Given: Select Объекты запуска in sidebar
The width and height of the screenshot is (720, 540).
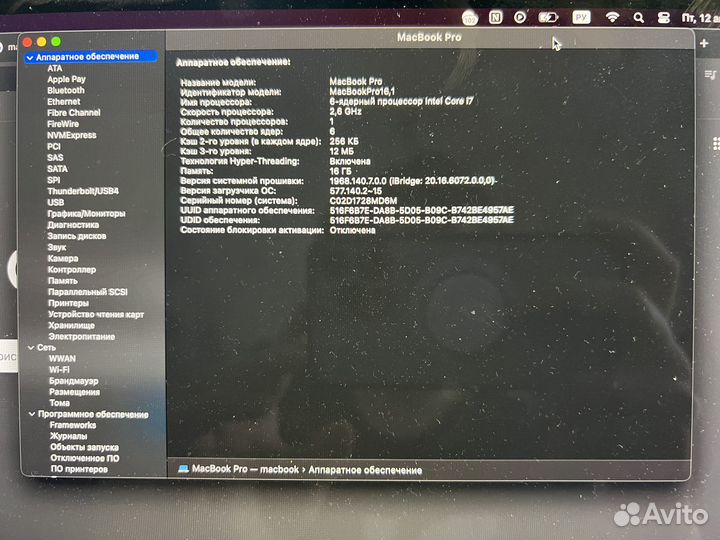Looking at the screenshot, I should point(84,447).
